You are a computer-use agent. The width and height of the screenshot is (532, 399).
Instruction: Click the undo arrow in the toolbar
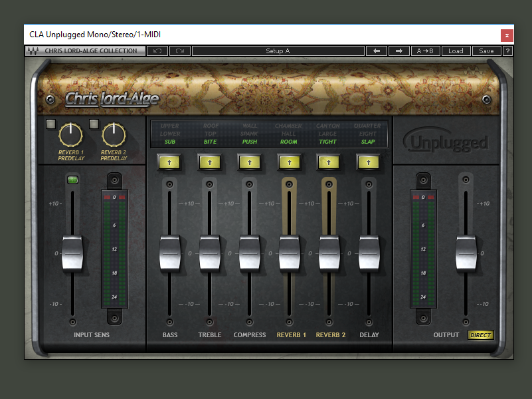157,51
